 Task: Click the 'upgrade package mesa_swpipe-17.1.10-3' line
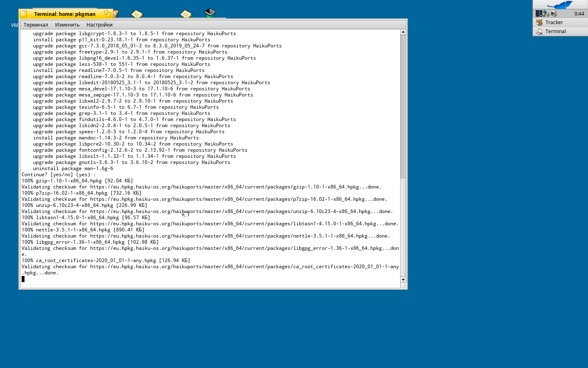pyautogui.click(x=143, y=95)
